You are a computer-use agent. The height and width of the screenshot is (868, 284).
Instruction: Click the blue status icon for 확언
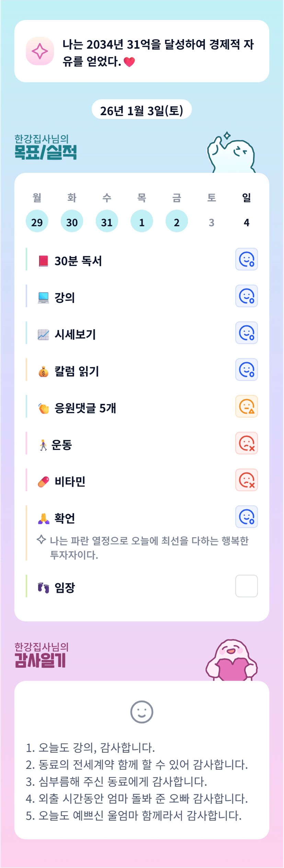pyautogui.click(x=246, y=517)
